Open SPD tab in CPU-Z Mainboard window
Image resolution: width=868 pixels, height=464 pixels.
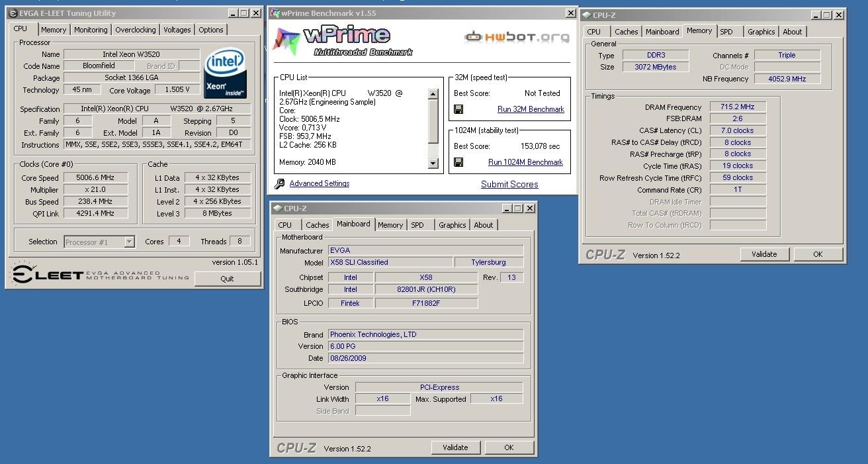417,225
